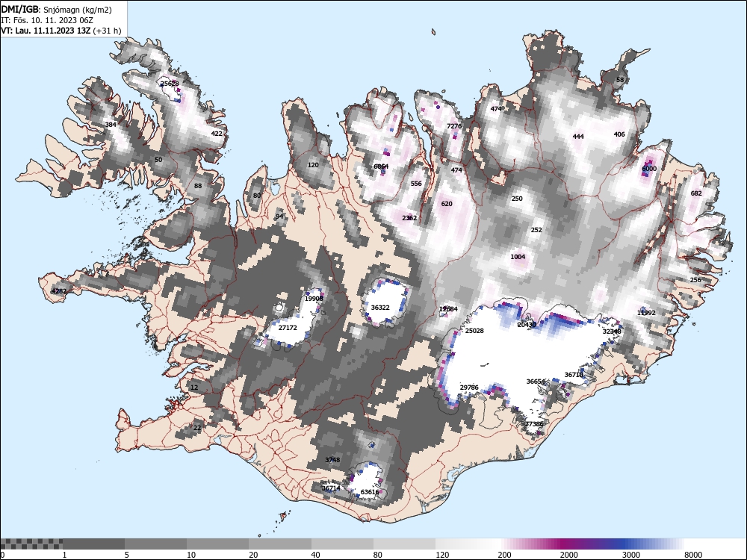Select the snow value 422
Viewport: 747px width, 560px height.
click(217, 134)
